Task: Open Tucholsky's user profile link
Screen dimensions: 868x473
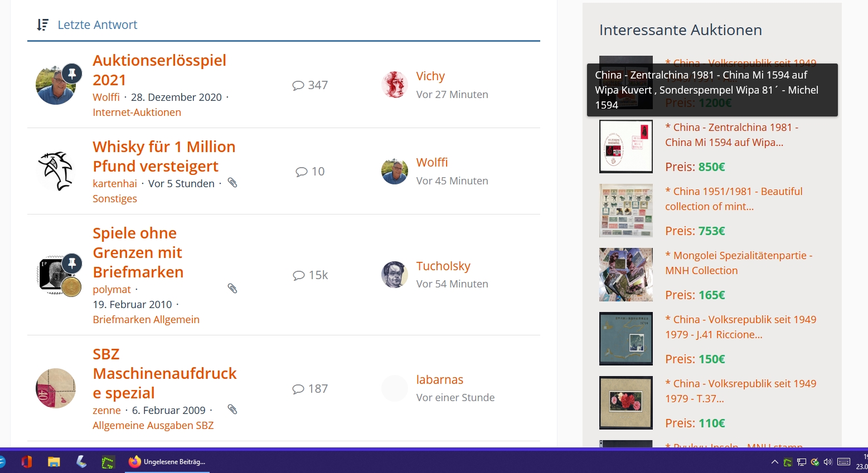Action: [x=443, y=266]
